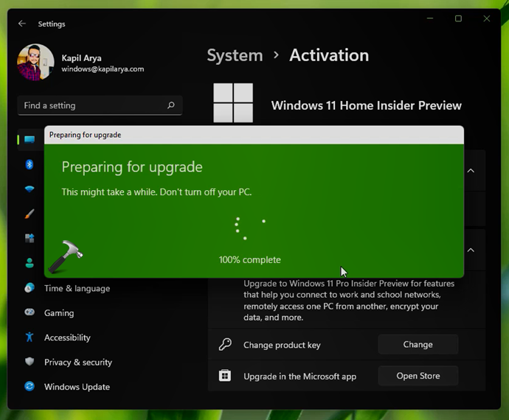This screenshot has height=420, width=509.
Task: Open Time & language settings
Action: click(77, 288)
